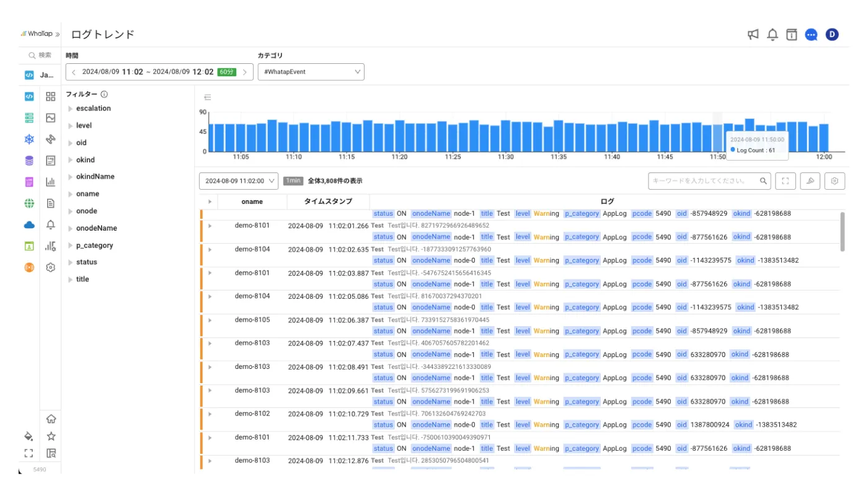Open the alert bell icon in submenu
This screenshot has width=868, height=496.
point(51,224)
